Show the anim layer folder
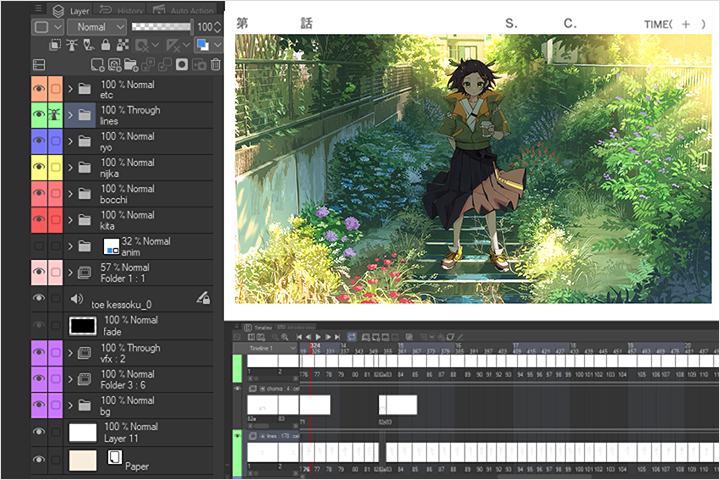The height and width of the screenshot is (480, 720). [39, 246]
